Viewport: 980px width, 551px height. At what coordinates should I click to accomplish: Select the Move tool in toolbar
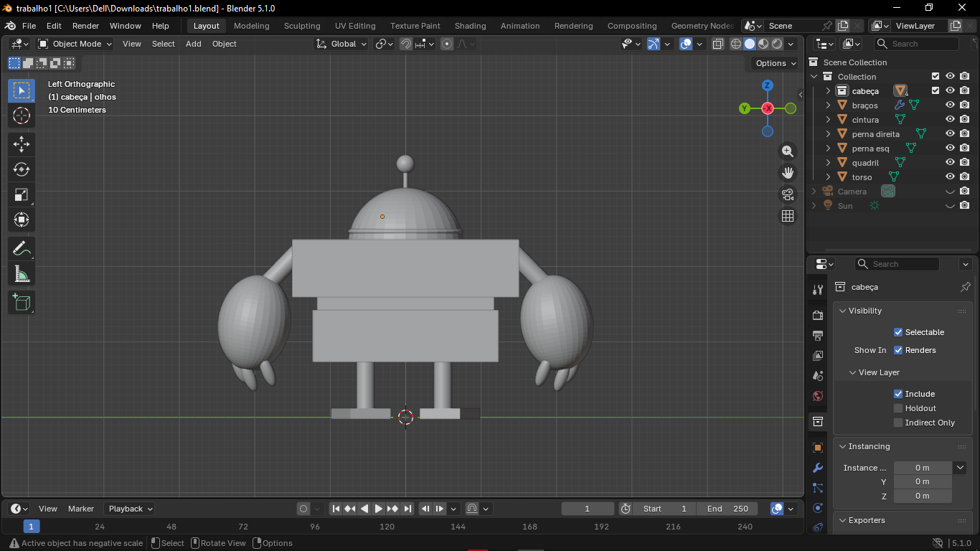tap(22, 143)
